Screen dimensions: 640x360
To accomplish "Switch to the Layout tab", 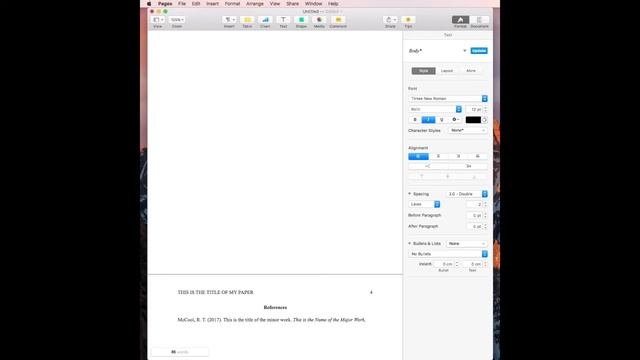I will (447, 71).
